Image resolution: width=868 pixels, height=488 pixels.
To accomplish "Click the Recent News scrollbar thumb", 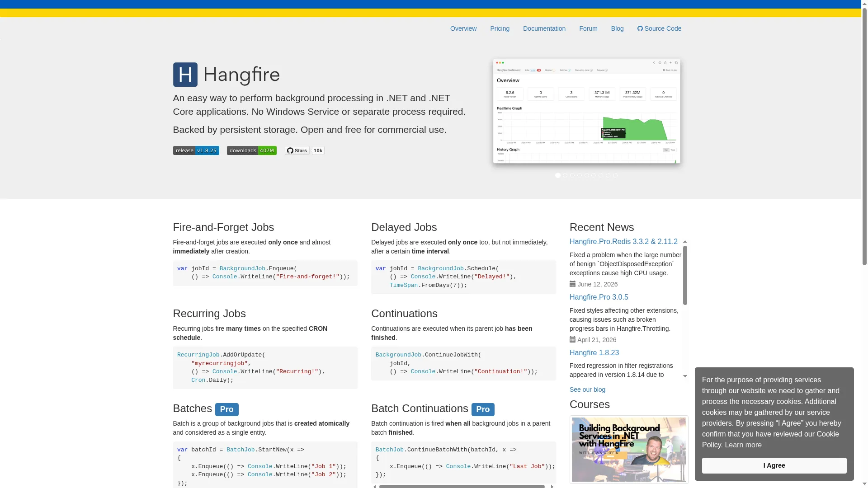I will point(685,275).
